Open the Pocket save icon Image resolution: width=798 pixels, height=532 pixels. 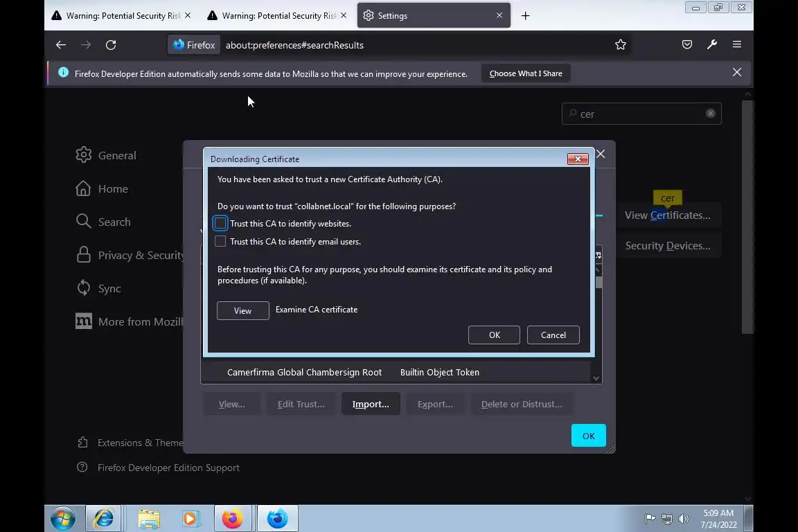(x=687, y=45)
